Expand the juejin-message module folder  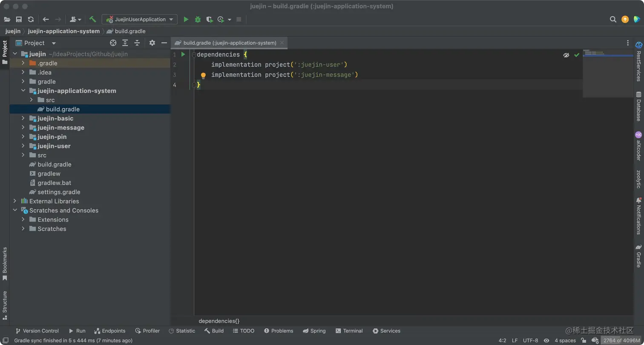tap(23, 127)
